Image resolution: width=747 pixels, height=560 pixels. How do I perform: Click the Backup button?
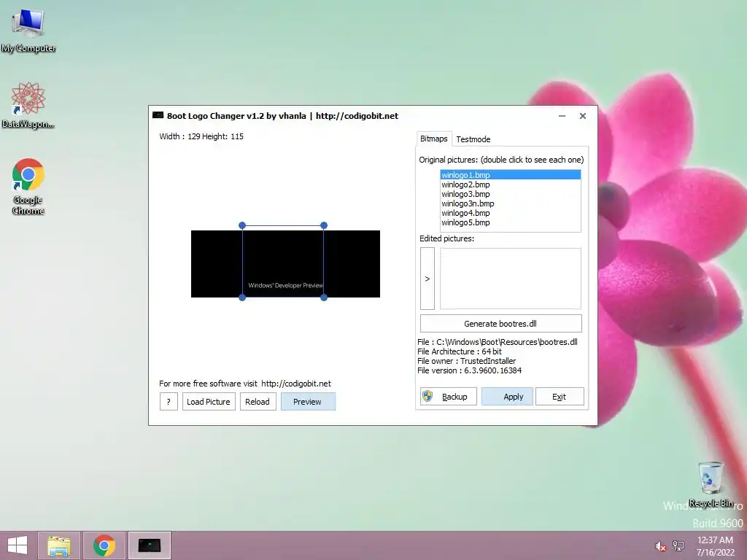[449, 396]
